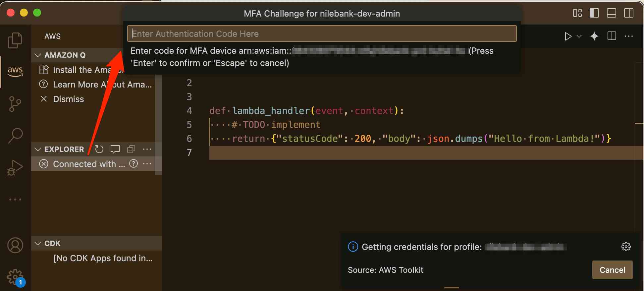Open the AWS Toolkit view

15,71
